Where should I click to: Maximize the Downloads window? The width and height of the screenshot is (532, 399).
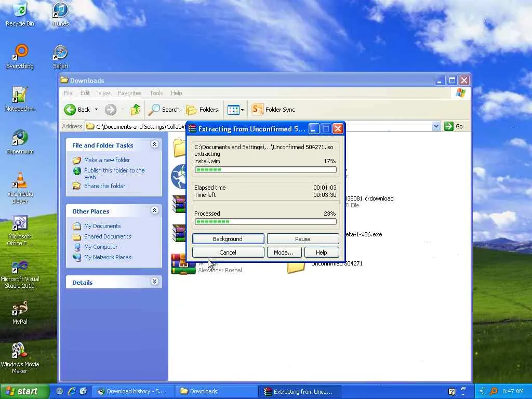coord(452,81)
